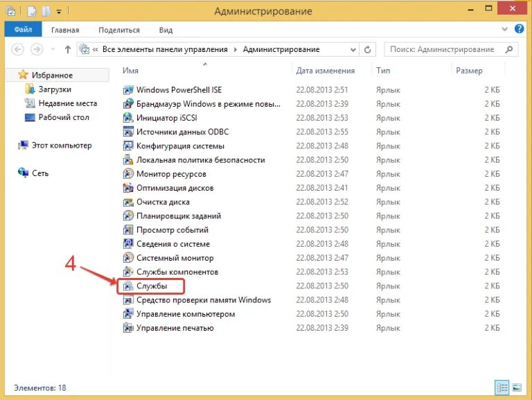Click the date 22.08.2013 2:52 cell

[322, 202]
